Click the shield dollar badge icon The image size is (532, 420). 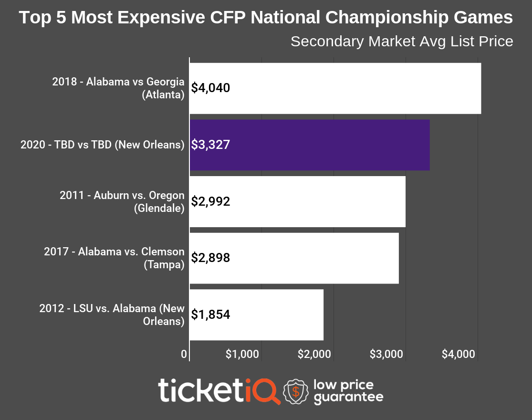(296, 392)
